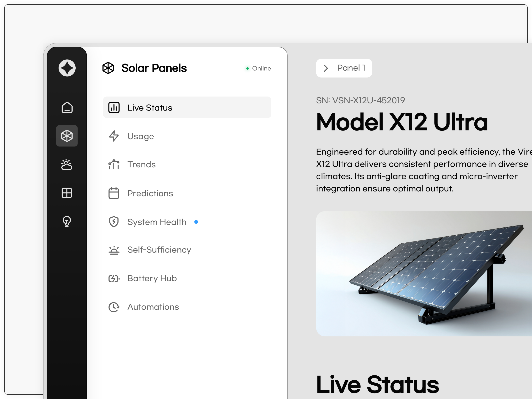The width and height of the screenshot is (532, 399).
Task: Click the solar panel product image
Action: point(424,273)
